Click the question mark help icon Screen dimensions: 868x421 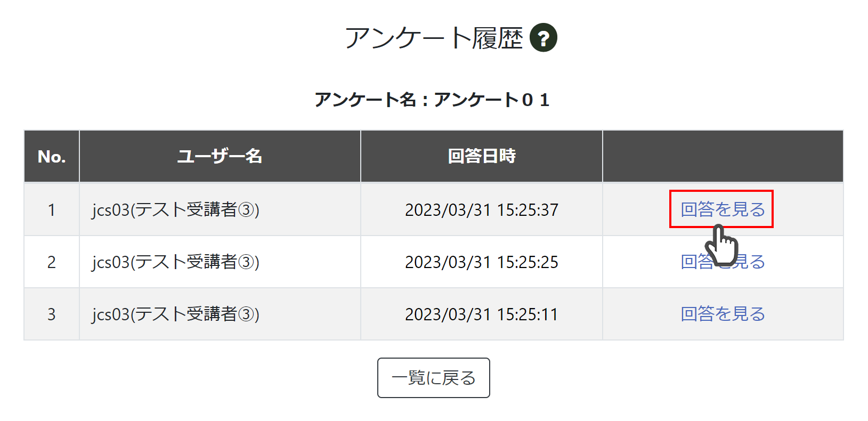click(543, 38)
